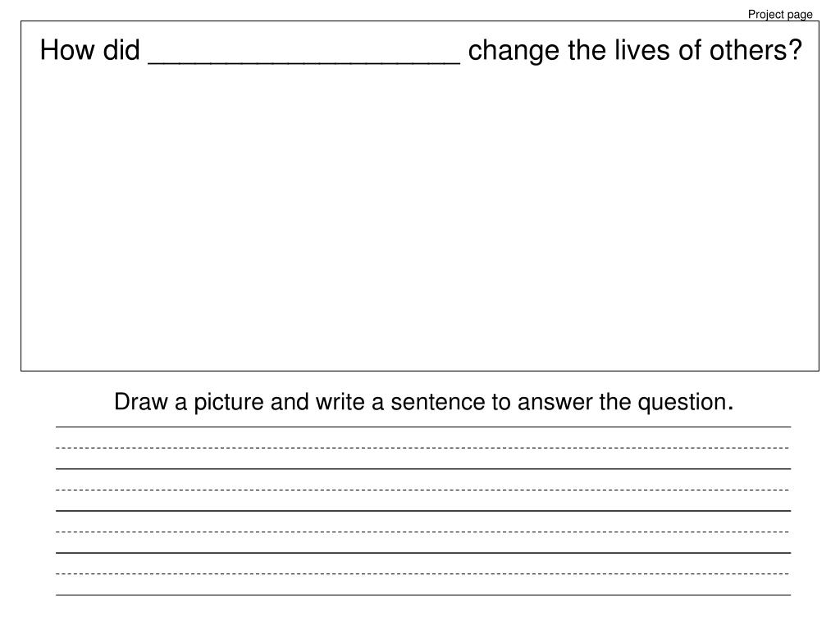Click inside the empty drawing box
This screenshot has height=630, width=840.
(420, 214)
